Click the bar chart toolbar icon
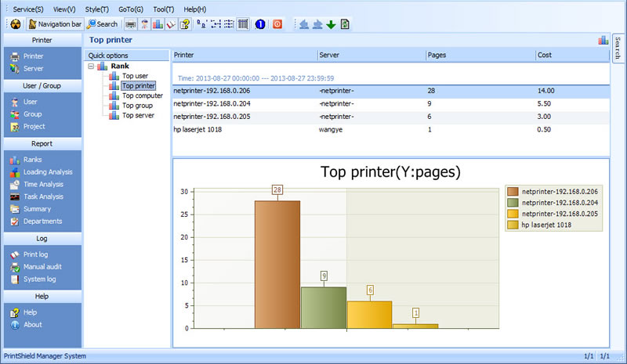 158,24
